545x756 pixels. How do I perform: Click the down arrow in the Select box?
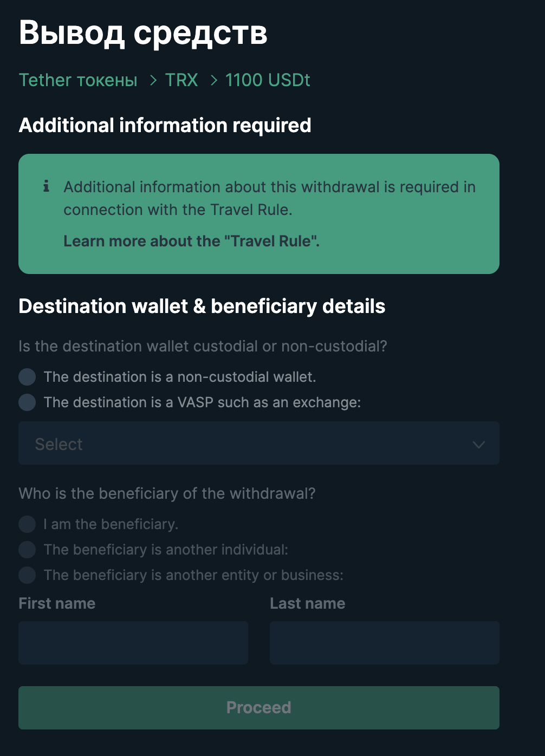point(478,445)
